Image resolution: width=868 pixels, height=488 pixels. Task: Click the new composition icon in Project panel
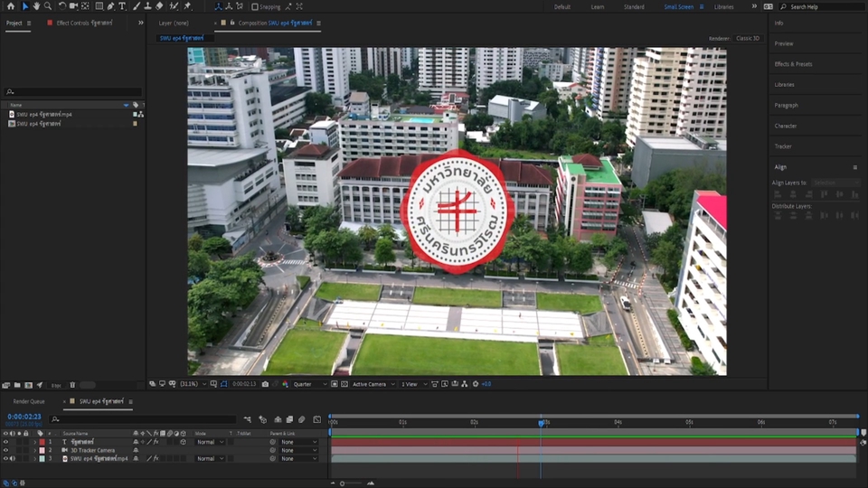(x=28, y=385)
